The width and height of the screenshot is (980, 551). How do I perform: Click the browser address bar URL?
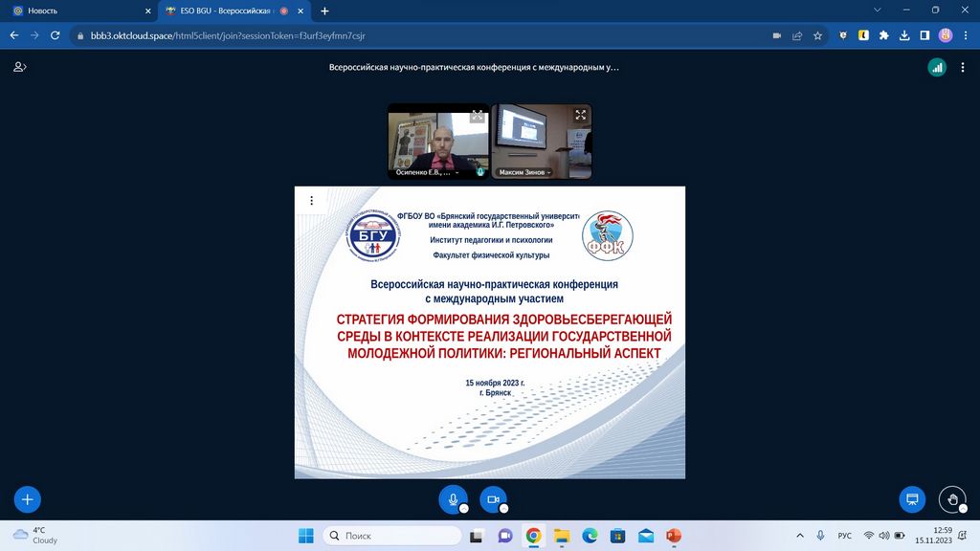(230, 35)
